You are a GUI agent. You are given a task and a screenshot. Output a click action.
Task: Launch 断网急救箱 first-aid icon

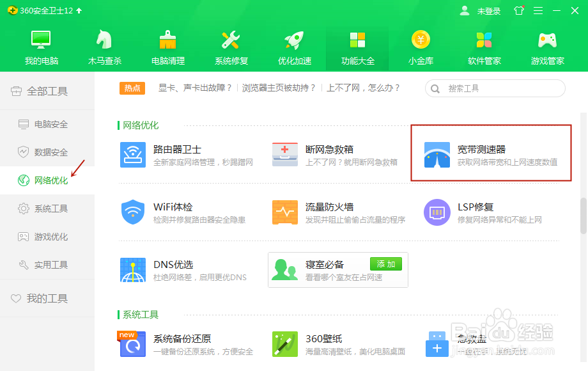point(285,155)
